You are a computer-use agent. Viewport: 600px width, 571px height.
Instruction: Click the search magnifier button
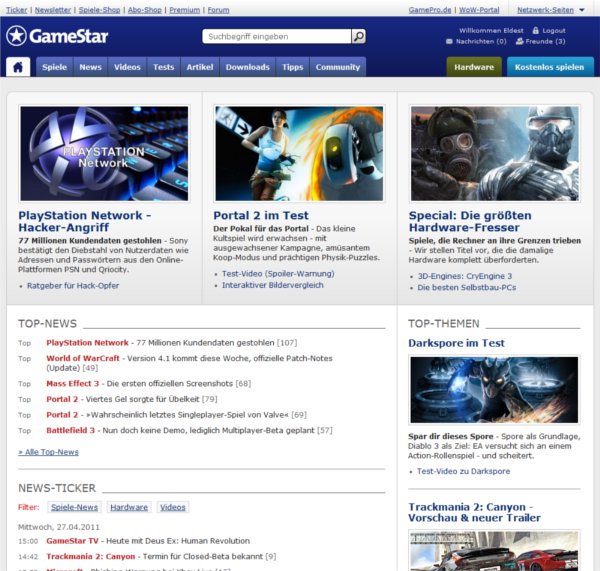pos(359,36)
